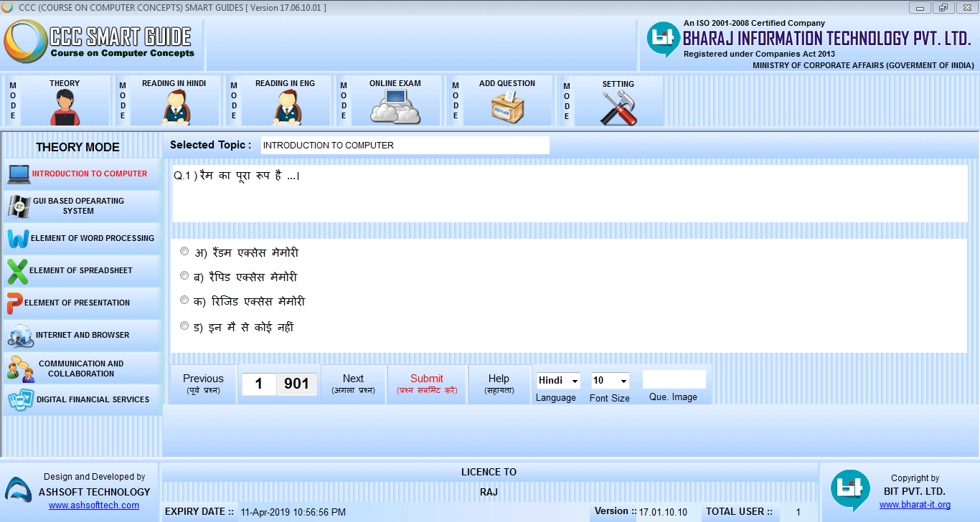980x522 pixels.
Task: Go to Next question
Action: point(353,384)
